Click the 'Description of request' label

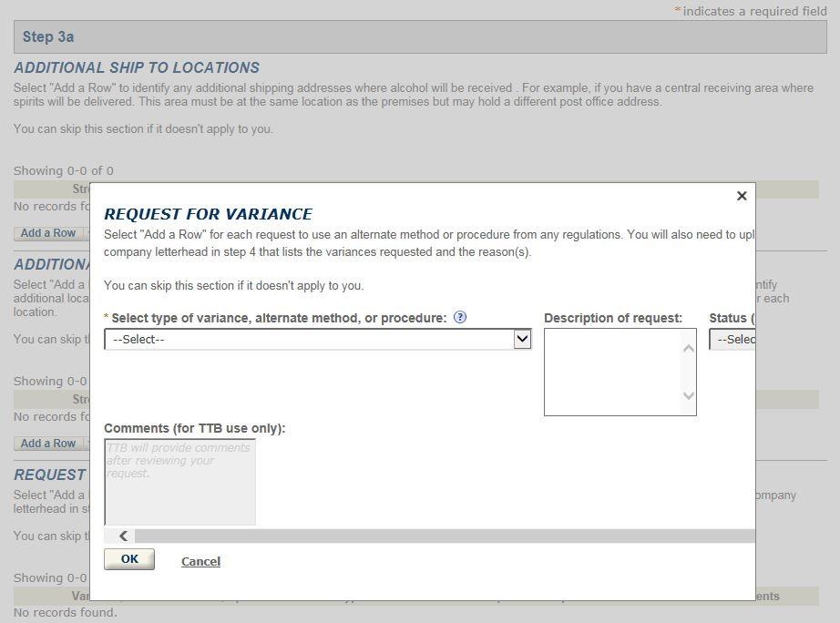(612, 318)
